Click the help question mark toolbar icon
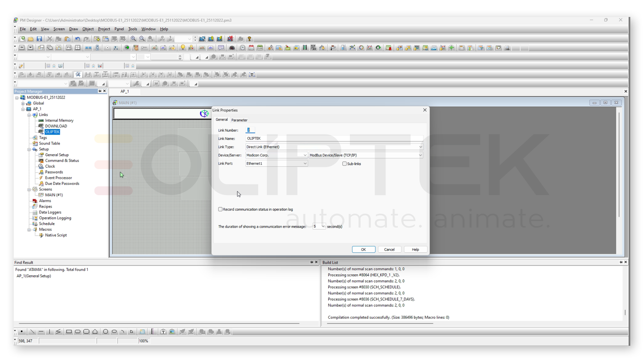The image size is (644, 362). (249, 39)
